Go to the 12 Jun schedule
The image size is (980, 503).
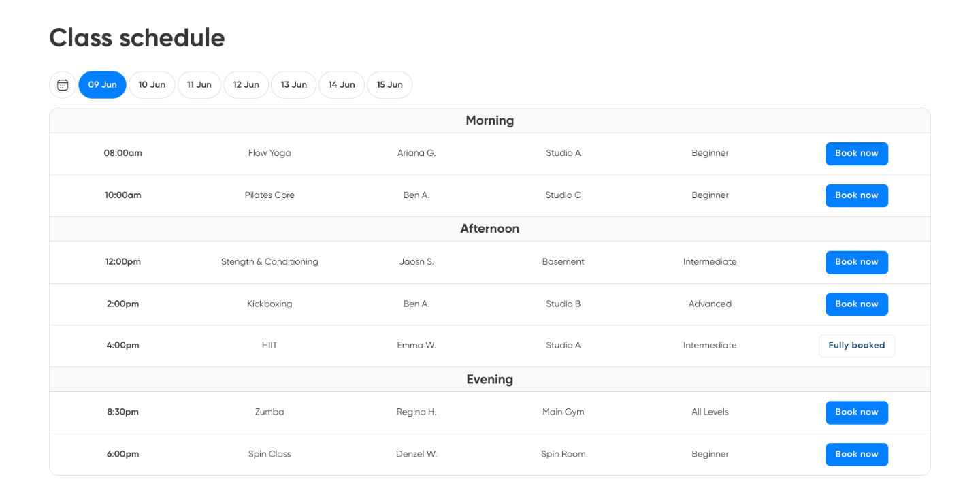[246, 85]
